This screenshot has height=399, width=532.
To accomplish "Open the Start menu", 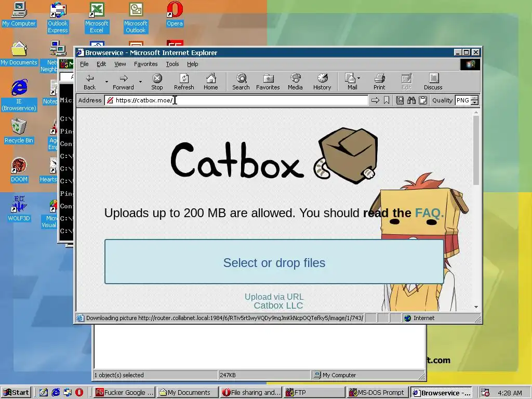I will point(16,393).
